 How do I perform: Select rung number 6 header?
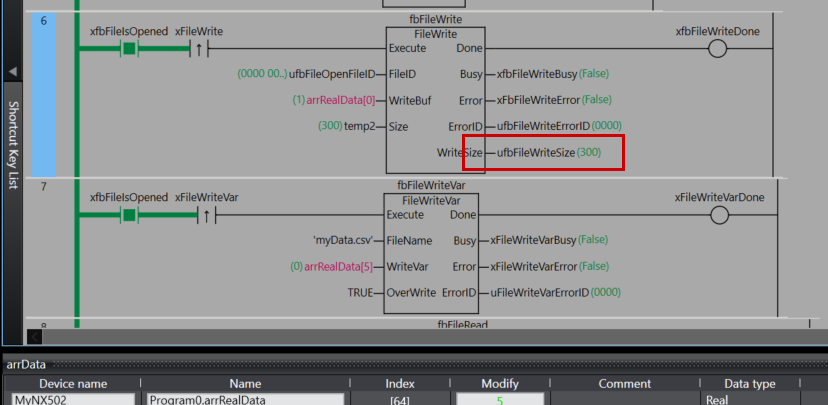click(43, 20)
